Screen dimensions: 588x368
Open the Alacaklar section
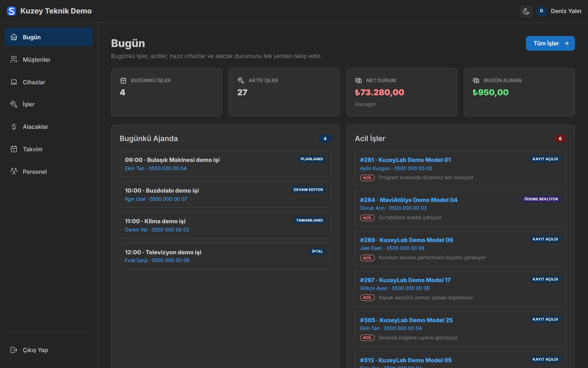49,127
